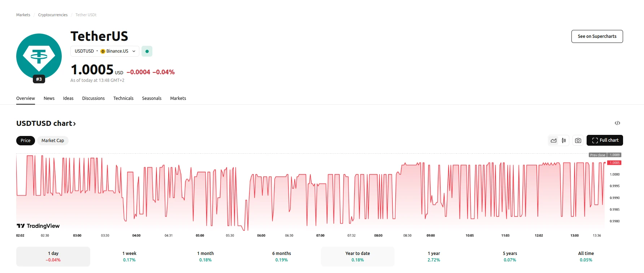Click the See on Supercharts button
644x273 pixels.
point(597,36)
